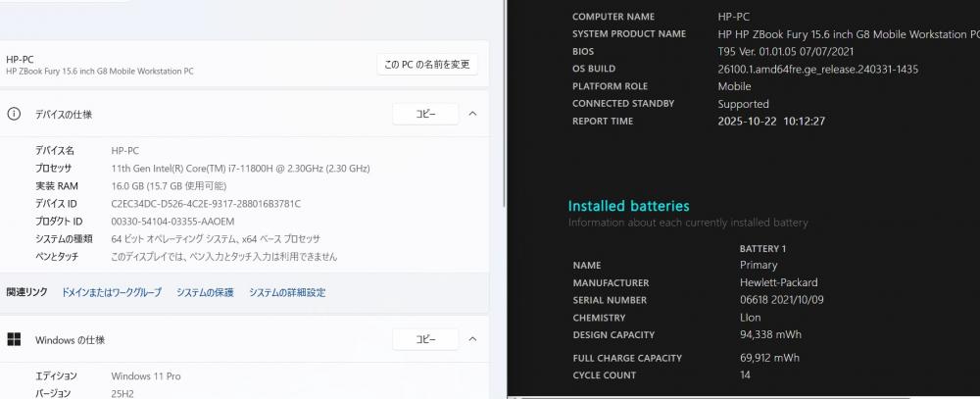The image size is (980, 399).
Task: Click このPCの名前を変更 button
Action: [x=426, y=65]
